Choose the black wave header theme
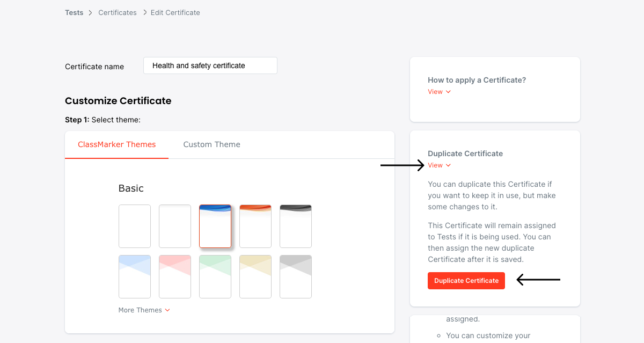The image size is (644, 343). pos(295,226)
